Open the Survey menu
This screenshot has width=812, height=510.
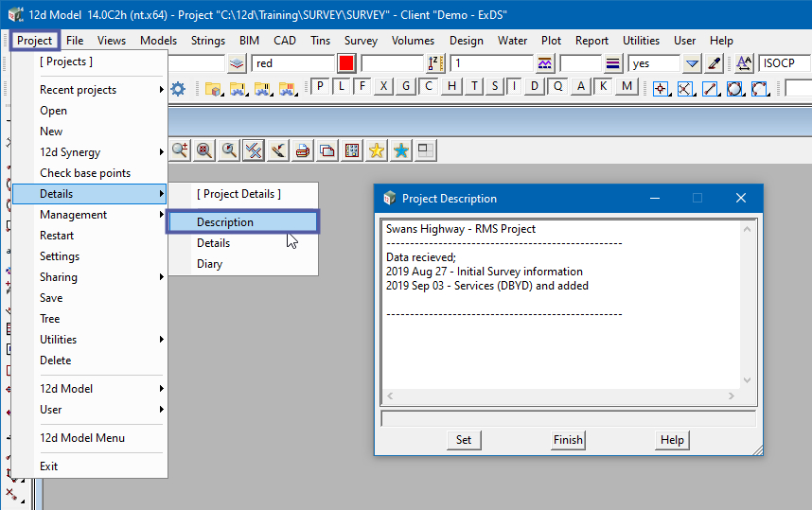click(x=361, y=41)
